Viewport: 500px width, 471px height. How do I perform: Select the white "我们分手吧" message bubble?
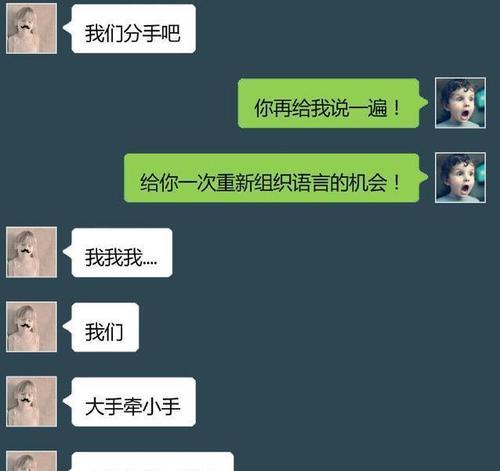[x=133, y=29]
